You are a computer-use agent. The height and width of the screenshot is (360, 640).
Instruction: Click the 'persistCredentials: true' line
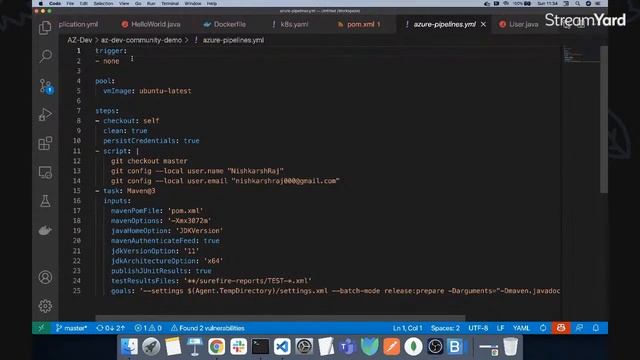coord(151,141)
